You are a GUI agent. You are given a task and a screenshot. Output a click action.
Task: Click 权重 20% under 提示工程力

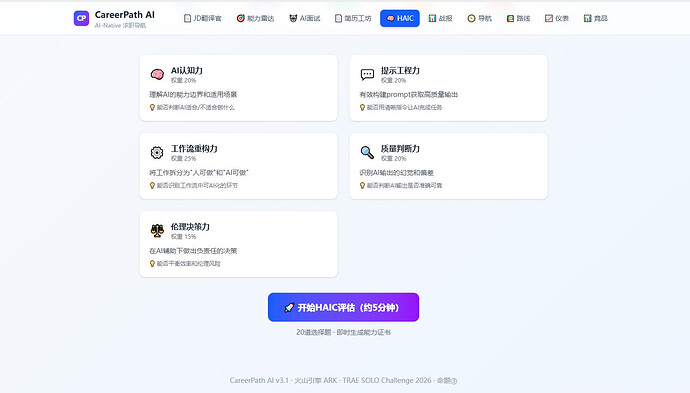(393, 81)
